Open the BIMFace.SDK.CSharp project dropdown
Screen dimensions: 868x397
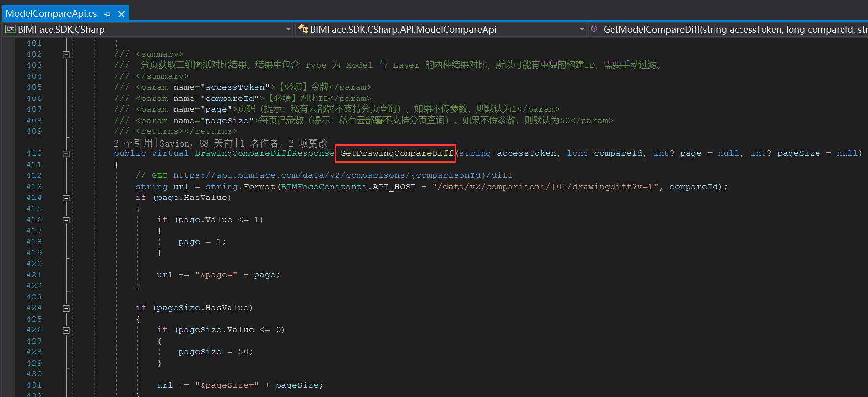pyautogui.click(x=288, y=30)
